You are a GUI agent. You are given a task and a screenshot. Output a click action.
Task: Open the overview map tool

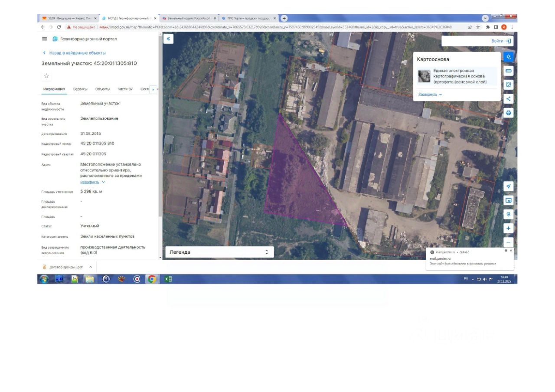(x=509, y=200)
